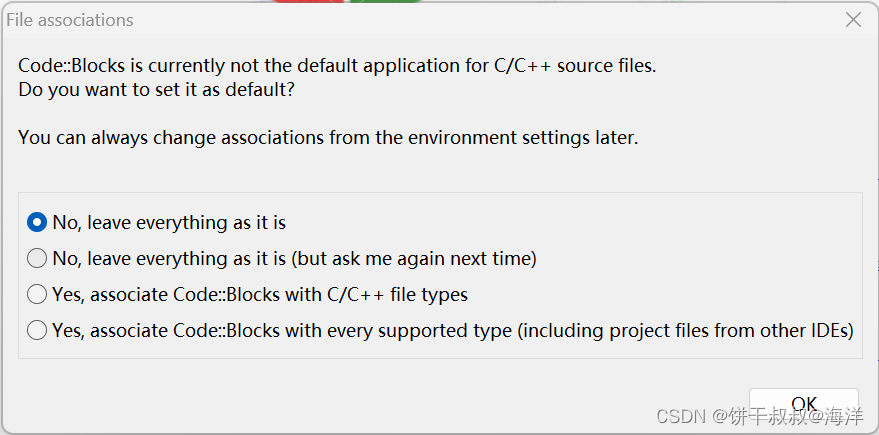Click the "Yes, associate Code::Blocks with C/C++ file types" label
This screenshot has height=435, width=879.
[260, 294]
